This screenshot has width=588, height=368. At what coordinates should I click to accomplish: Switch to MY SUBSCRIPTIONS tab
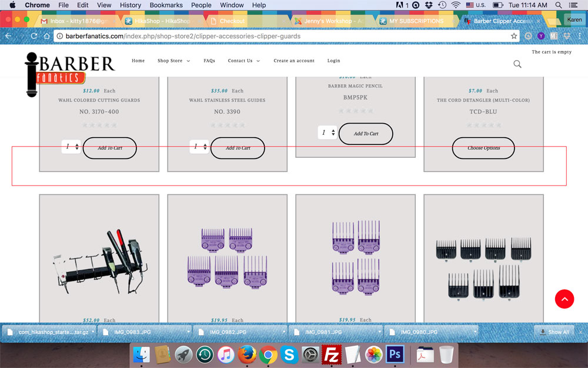coord(417,21)
